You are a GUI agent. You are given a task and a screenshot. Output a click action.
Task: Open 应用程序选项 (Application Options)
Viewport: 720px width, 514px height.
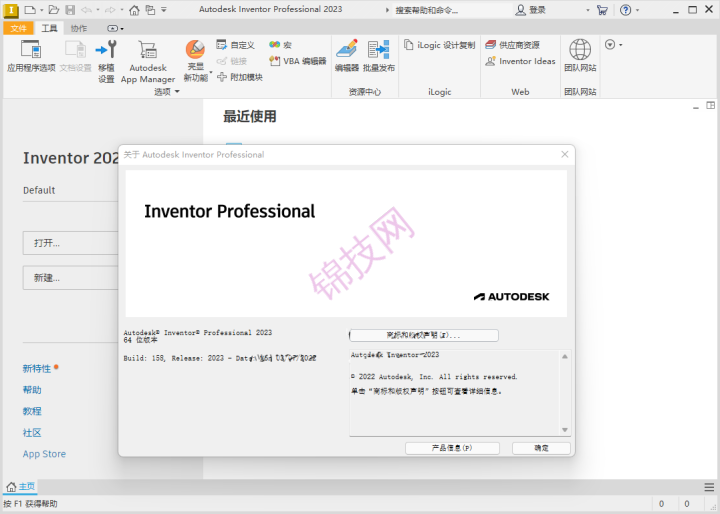pyautogui.click(x=31, y=56)
